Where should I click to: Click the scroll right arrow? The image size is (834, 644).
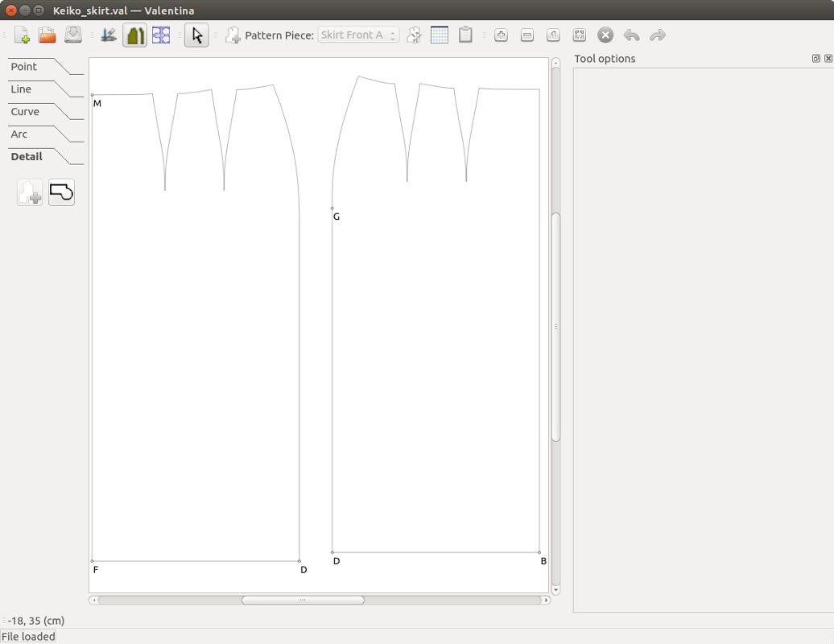(546, 600)
